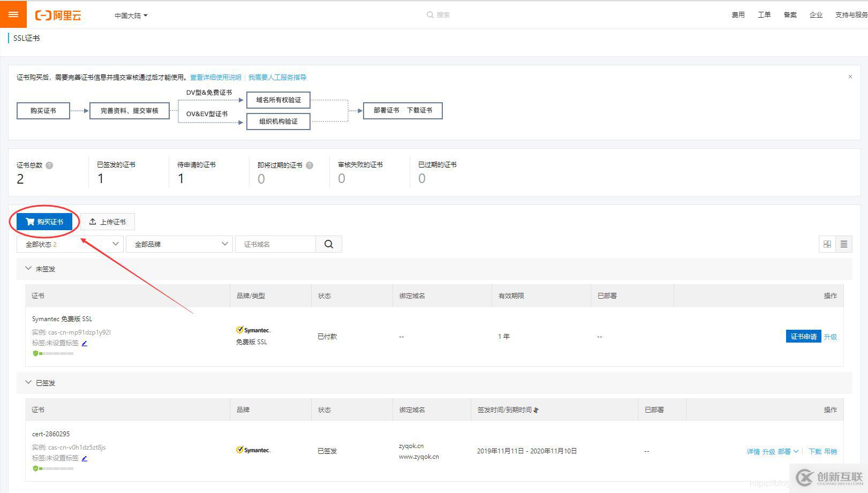Switch to list view
This screenshot has width=868, height=493.
pyautogui.click(x=844, y=244)
